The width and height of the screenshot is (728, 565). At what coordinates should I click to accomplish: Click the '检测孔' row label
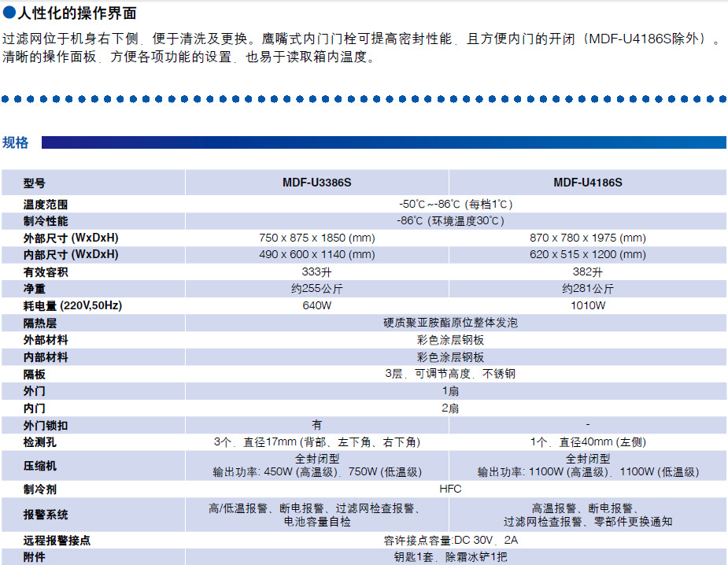pyautogui.click(x=40, y=442)
